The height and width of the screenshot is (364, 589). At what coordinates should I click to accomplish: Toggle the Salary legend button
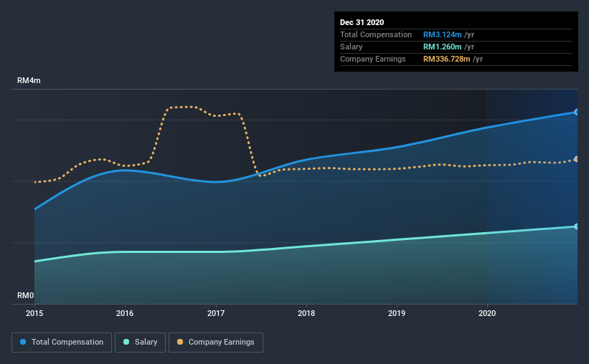[140, 343]
